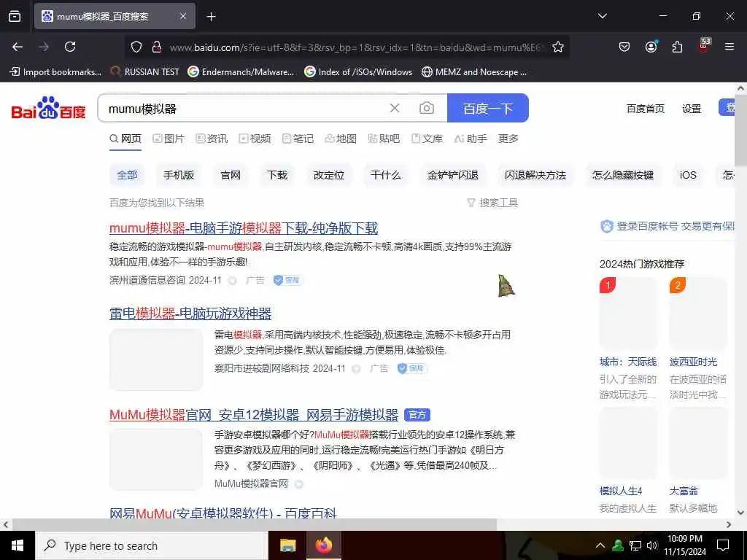Click the 百度一下 search button
747x560 pixels.
click(488, 108)
